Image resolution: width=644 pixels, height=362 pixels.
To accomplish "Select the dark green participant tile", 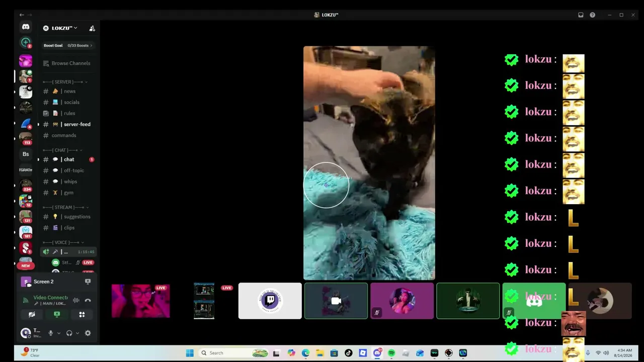I will (468, 301).
